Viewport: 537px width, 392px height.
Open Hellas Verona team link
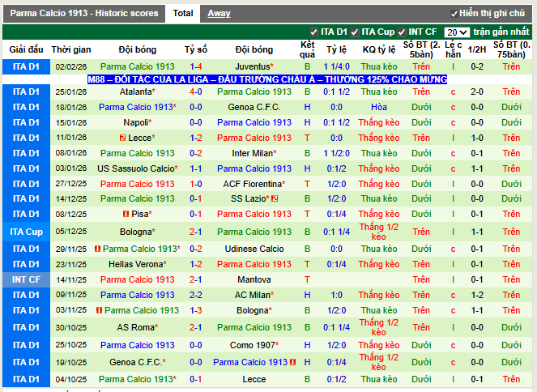click(136, 264)
